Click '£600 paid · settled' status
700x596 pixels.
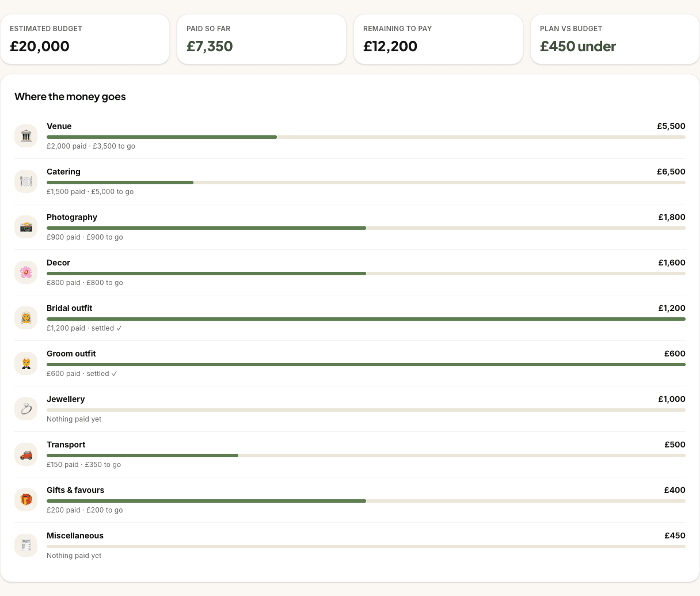coord(82,374)
